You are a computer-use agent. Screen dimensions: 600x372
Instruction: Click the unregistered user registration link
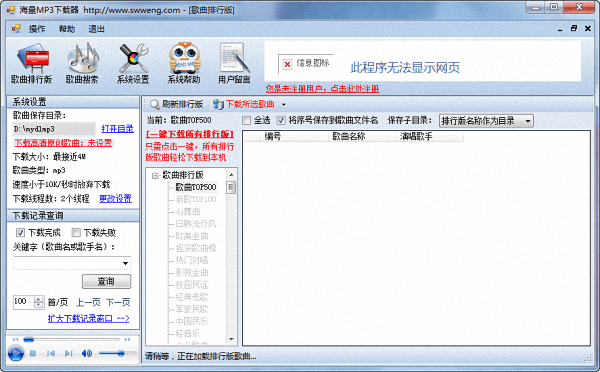point(323,89)
